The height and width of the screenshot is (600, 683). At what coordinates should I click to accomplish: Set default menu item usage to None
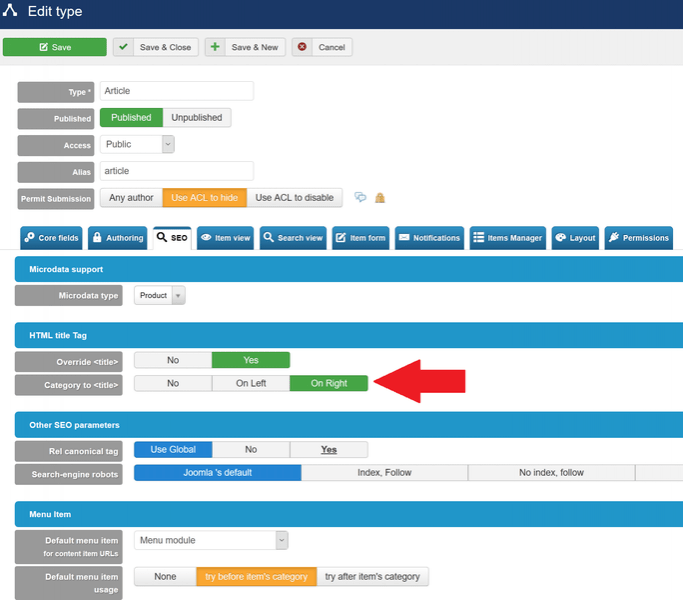click(x=165, y=577)
